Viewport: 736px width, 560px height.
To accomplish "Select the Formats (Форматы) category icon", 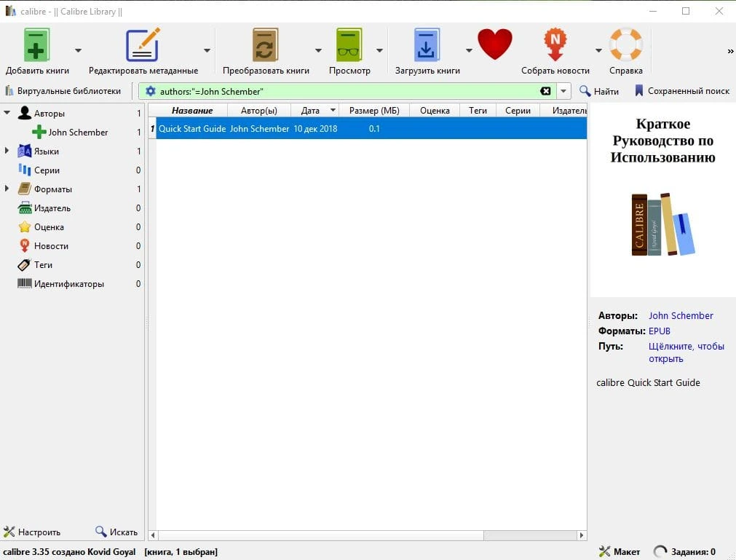I will [x=25, y=189].
